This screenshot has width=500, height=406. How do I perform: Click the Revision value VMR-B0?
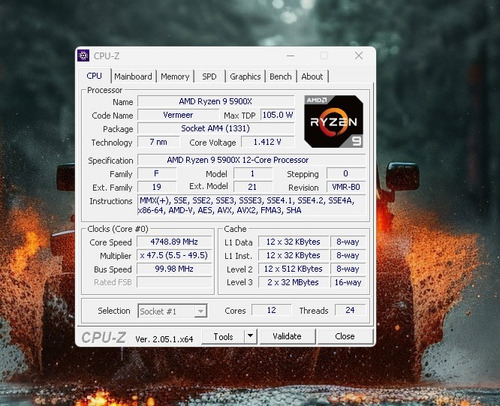coord(346,187)
